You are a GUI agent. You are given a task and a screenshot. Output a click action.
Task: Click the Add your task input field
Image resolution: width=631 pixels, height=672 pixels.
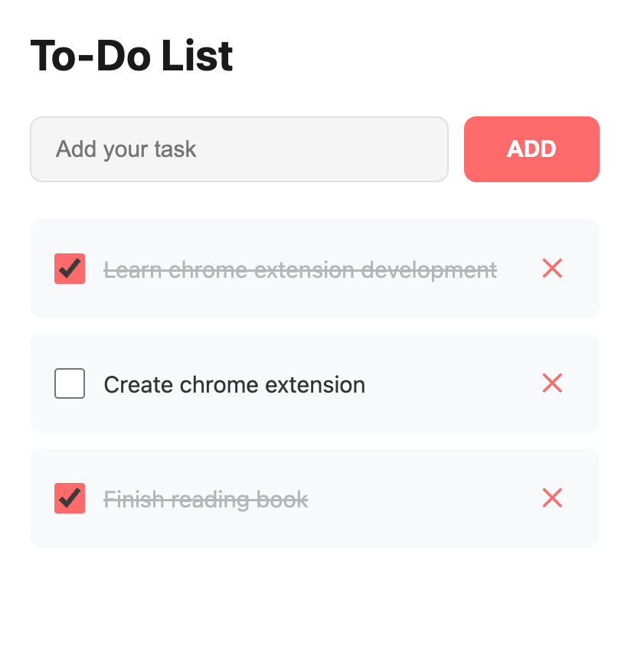[239, 149]
